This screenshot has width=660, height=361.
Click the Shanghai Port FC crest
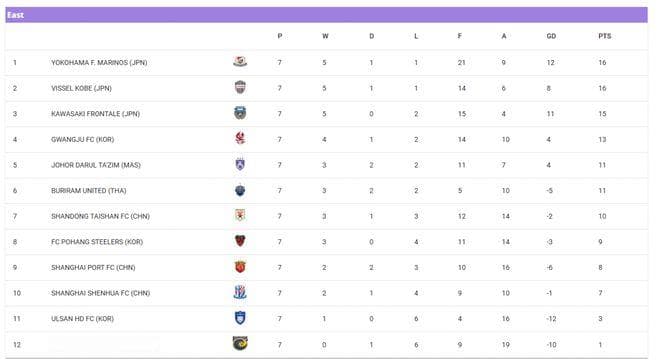[240, 267]
